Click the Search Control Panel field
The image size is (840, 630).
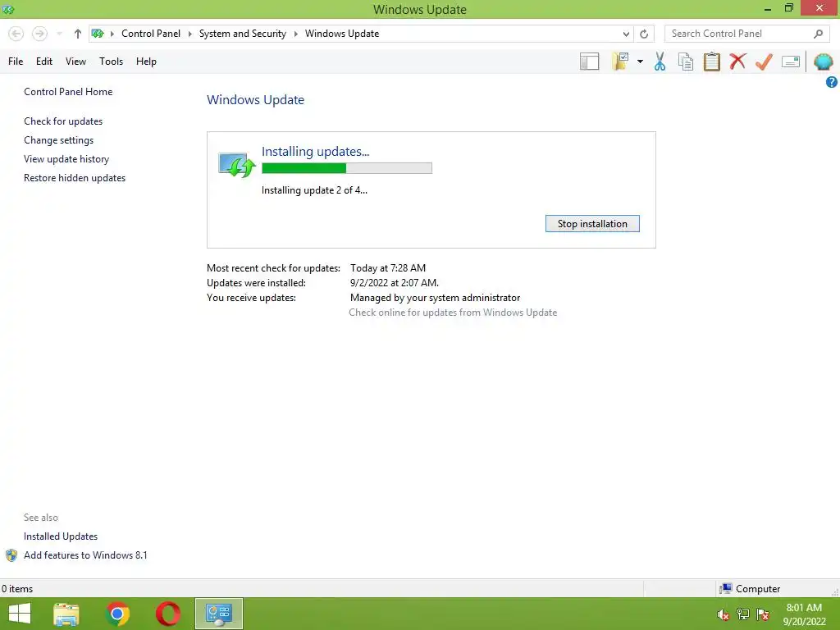coord(746,34)
